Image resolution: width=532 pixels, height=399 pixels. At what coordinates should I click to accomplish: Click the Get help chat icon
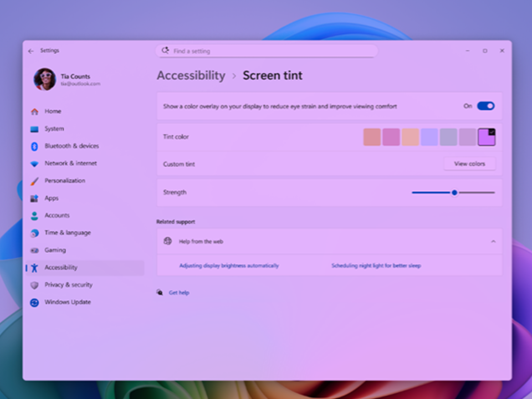[x=160, y=292]
